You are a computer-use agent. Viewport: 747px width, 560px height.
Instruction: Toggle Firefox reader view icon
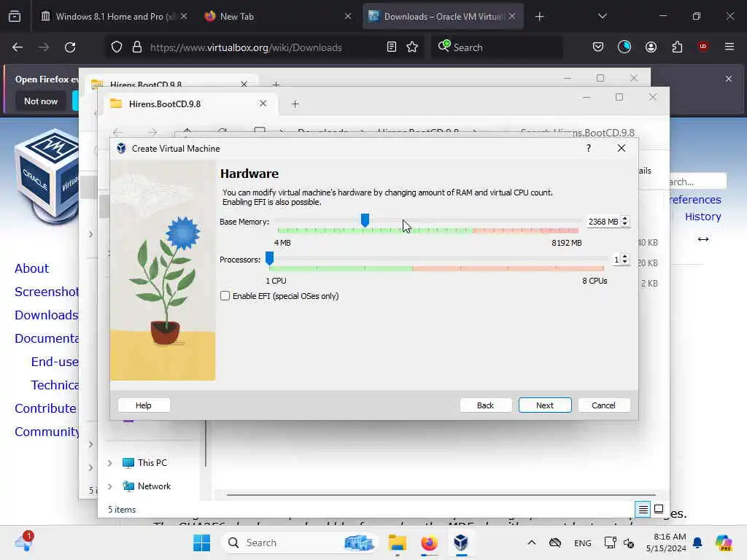coord(392,47)
